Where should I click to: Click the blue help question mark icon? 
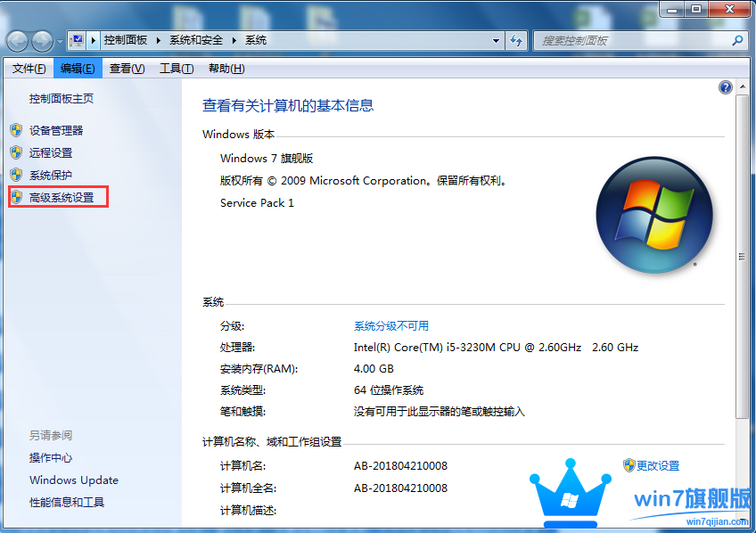point(725,87)
